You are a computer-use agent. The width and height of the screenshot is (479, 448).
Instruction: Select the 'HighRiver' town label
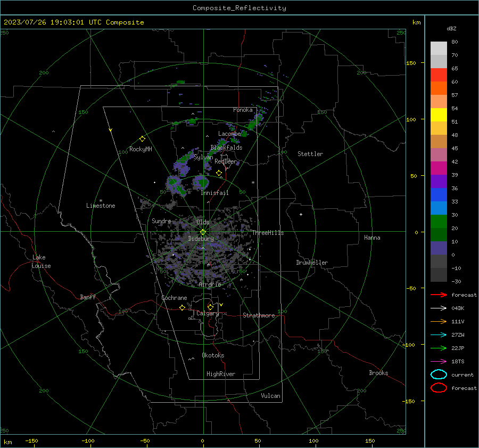[x=221, y=374]
